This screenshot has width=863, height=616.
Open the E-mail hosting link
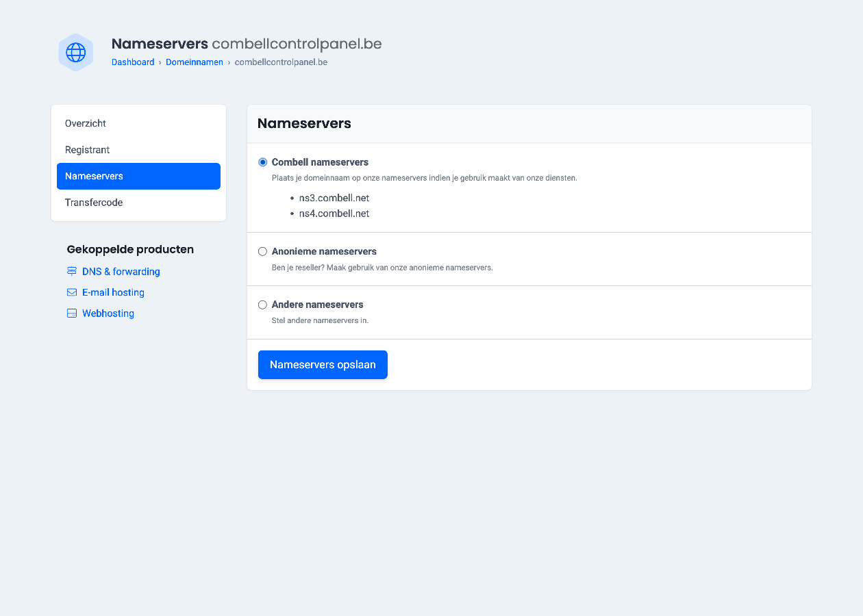point(113,292)
